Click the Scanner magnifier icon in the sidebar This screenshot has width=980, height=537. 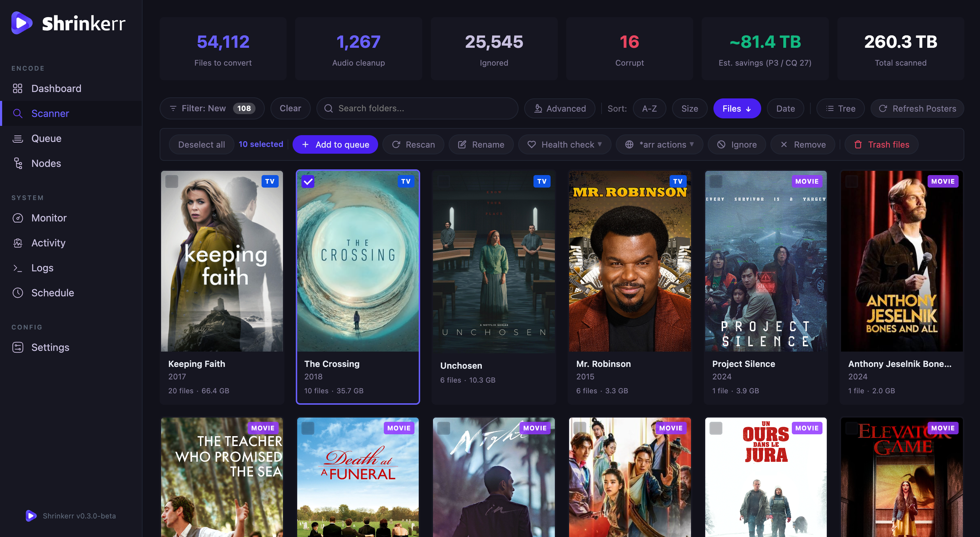click(17, 113)
